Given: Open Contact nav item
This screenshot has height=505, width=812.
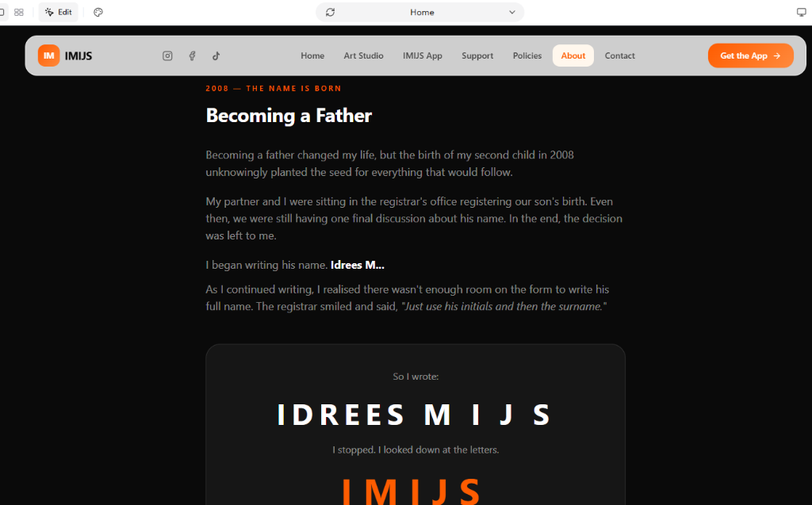Looking at the screenshot, I should [620, 56].
